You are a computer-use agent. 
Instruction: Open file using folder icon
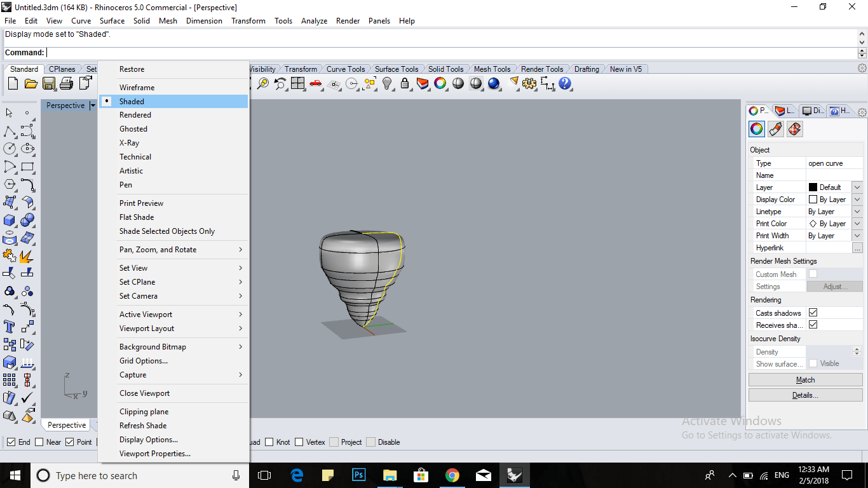31,83
